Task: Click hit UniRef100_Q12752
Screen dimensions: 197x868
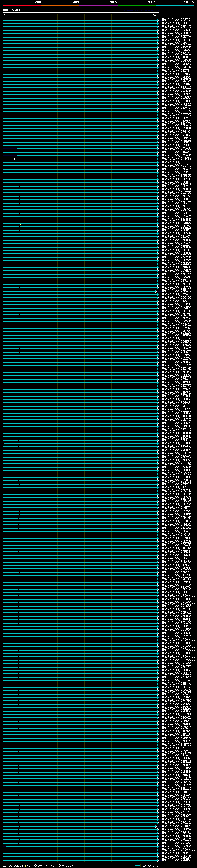Action: pos(177,193)
